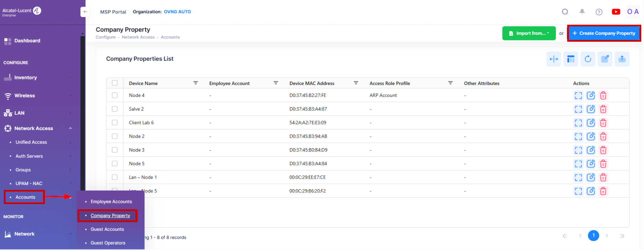The image size is (644, 250).
Task: Collapse the sidebar with back arrow
Action: point(85,12)
